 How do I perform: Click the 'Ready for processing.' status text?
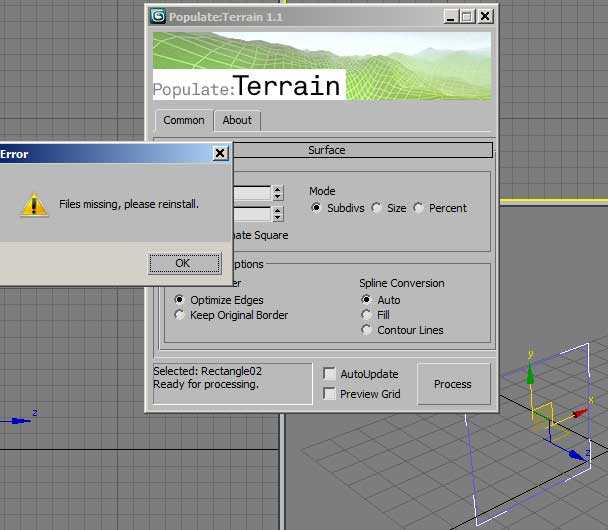coord(206,384)
